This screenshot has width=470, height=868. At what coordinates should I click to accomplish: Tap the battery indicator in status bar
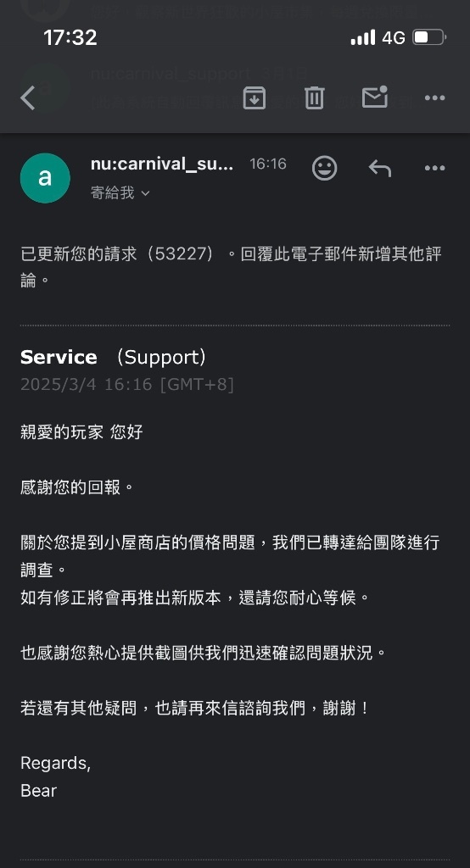click(x=430, y=37)
